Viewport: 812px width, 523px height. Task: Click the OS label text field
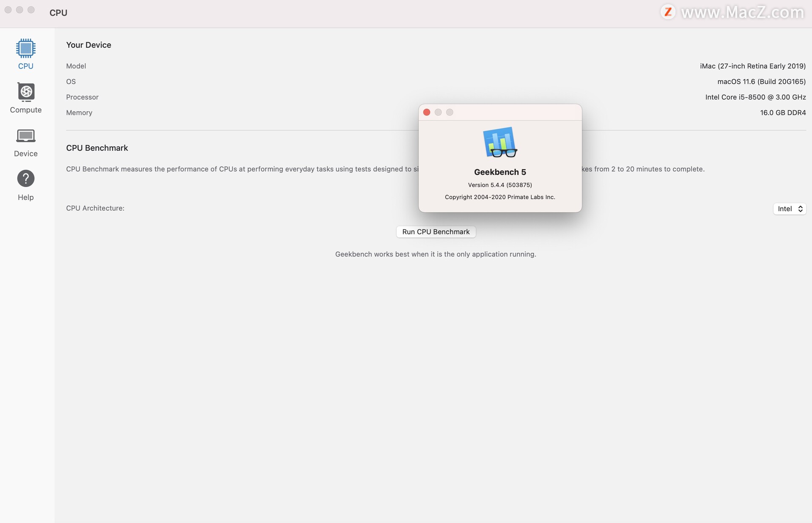pos(71,81)
